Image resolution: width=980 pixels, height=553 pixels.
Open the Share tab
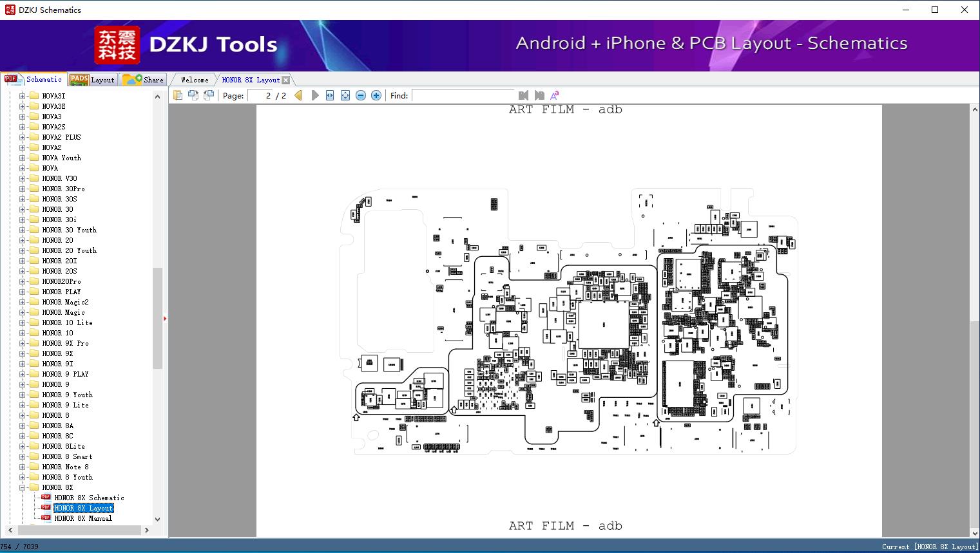click(143, 80)
